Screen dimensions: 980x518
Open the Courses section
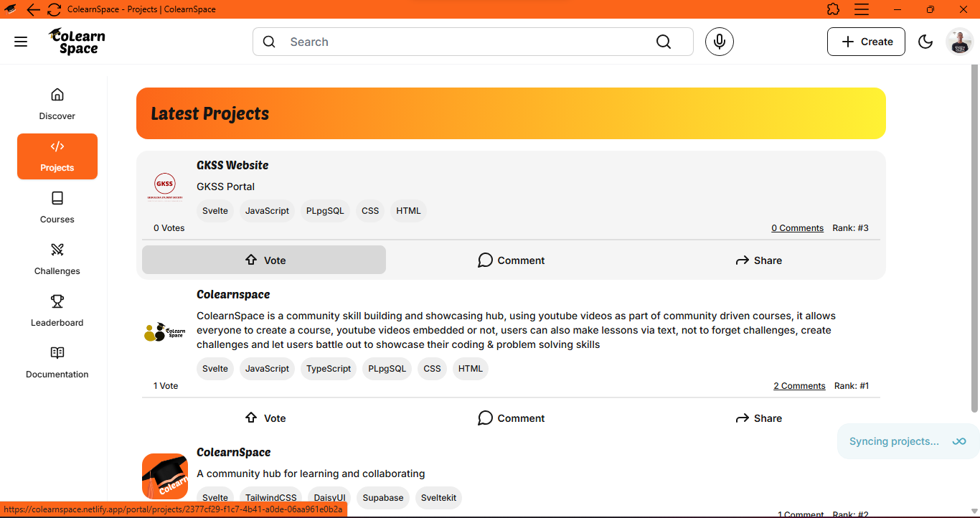coord(57,207)
